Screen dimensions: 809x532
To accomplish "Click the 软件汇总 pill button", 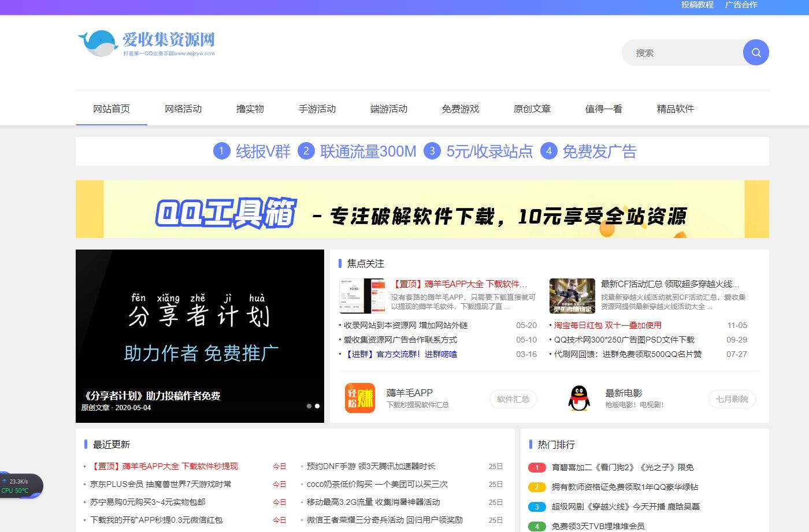I will click(x=513, y=399).
